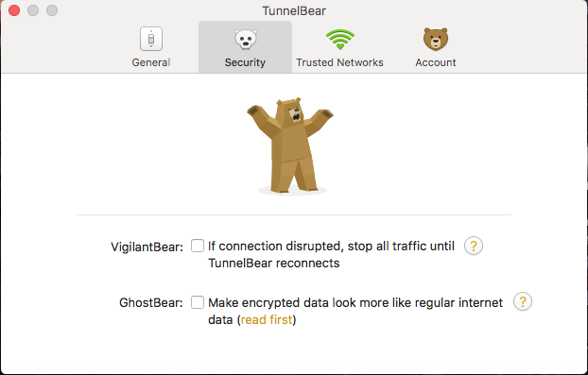Switch to the Account tab label
This screenshot has height=375, width=588.
pos(436,62)
